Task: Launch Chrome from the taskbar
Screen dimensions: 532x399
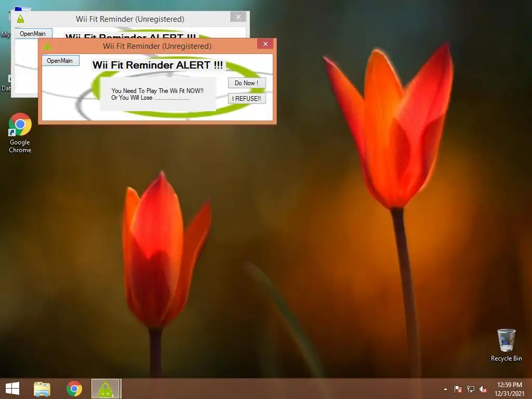Action: (x=74, y=389)
